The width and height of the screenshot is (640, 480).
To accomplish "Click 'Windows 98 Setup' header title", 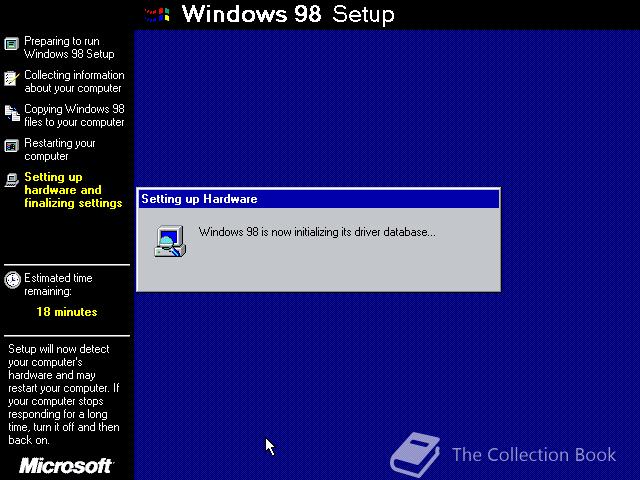I will pyautogui.click(x=288, y=14).
